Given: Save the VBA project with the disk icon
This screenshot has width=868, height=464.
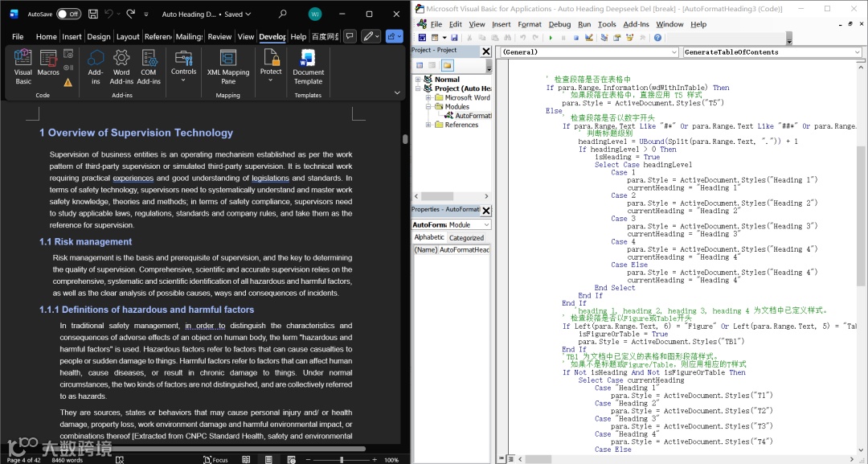Looking at the screenshot, I should [x=454, y=38].
